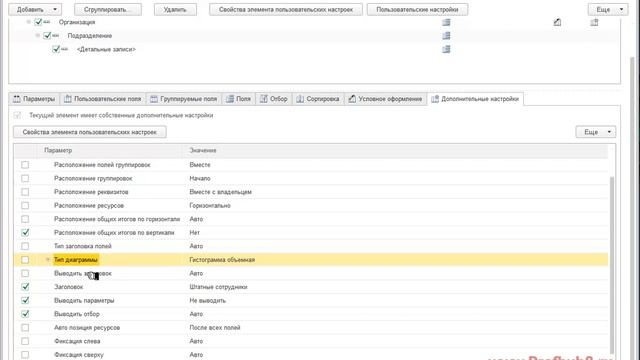Switch to the Отбор tab
Image resolution: width=640 pixels, height=360 pixels.
point(274,99)
